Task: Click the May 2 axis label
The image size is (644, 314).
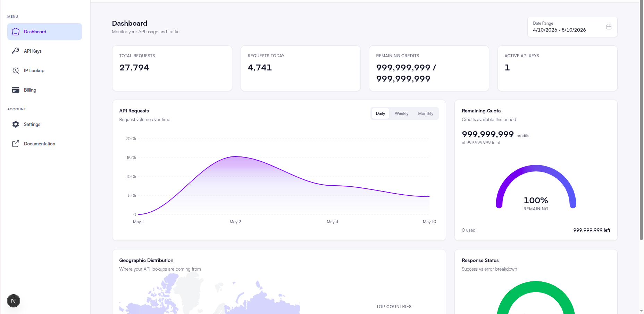Action: [x=235, y=222]
